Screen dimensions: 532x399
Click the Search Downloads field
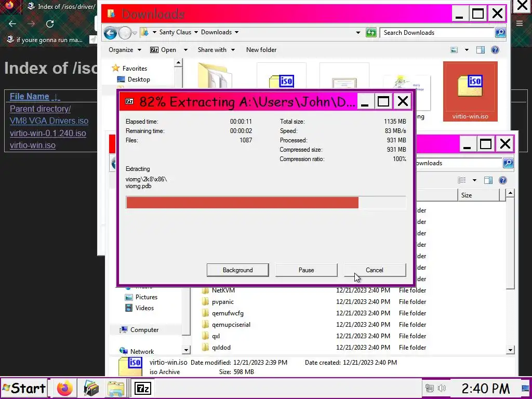point(437,33)
